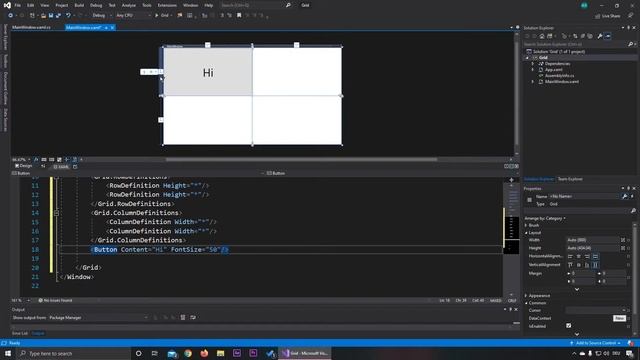
Task: Click the Properties wrench icon beside Name
Action: click(624, 196)
